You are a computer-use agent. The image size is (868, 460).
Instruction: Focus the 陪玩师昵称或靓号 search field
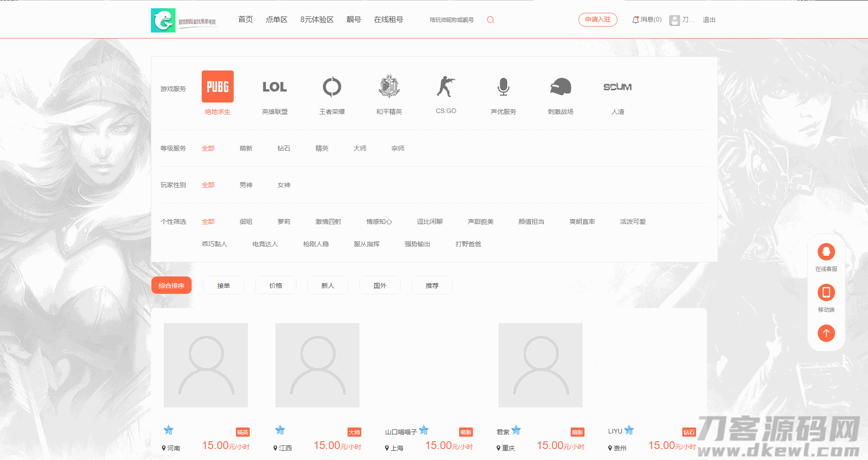pos(454,20)
